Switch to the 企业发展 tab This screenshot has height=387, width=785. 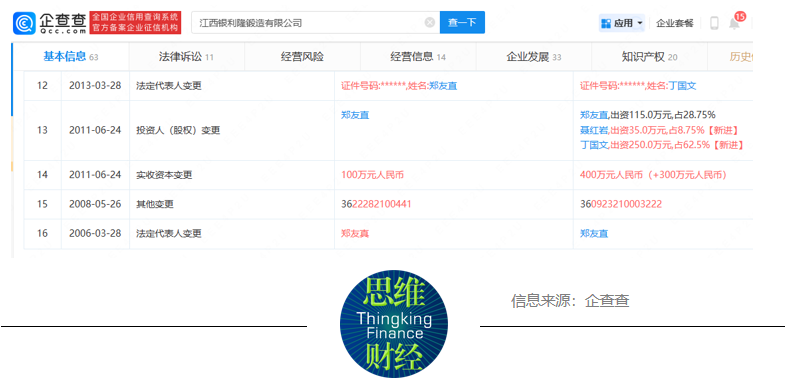534,57
